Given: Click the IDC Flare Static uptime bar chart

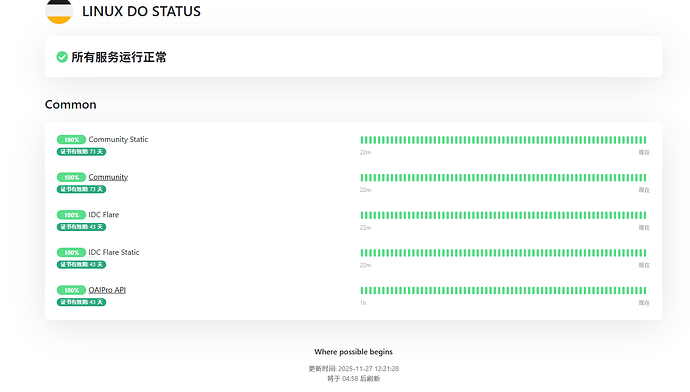Looking at the screenshot, I should (503, 253).
